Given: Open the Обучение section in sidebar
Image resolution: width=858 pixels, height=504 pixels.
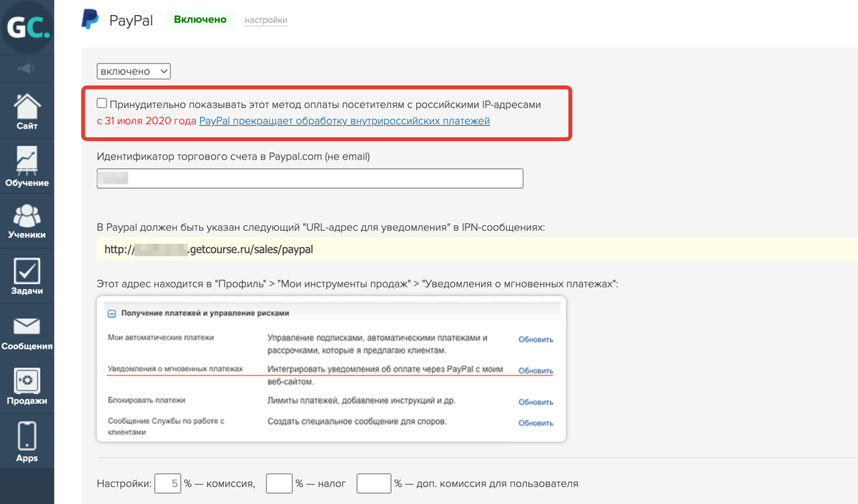Looking at the screenshot, I should 26,167.
